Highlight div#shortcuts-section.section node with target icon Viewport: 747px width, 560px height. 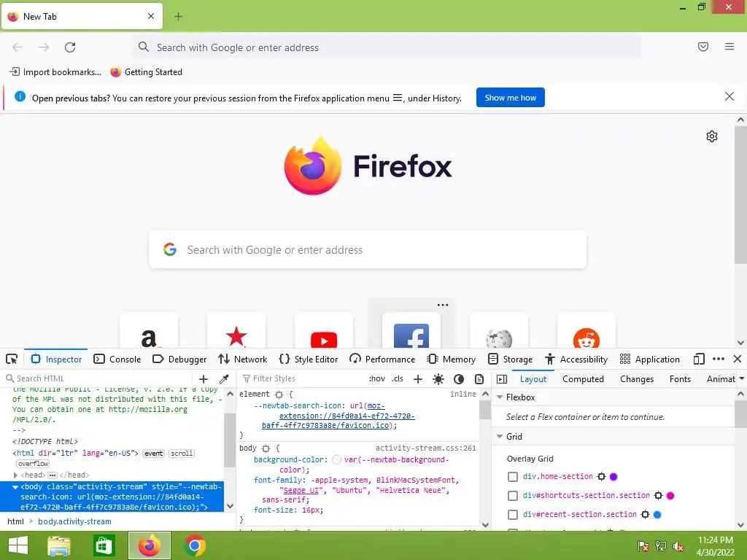[659, 496]
